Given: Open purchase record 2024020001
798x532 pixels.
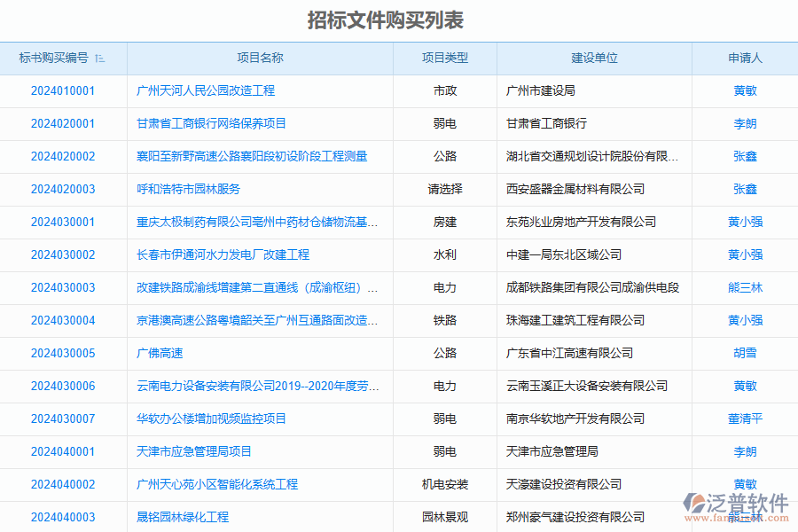Looking at the screenshot, I should (63, 124).
